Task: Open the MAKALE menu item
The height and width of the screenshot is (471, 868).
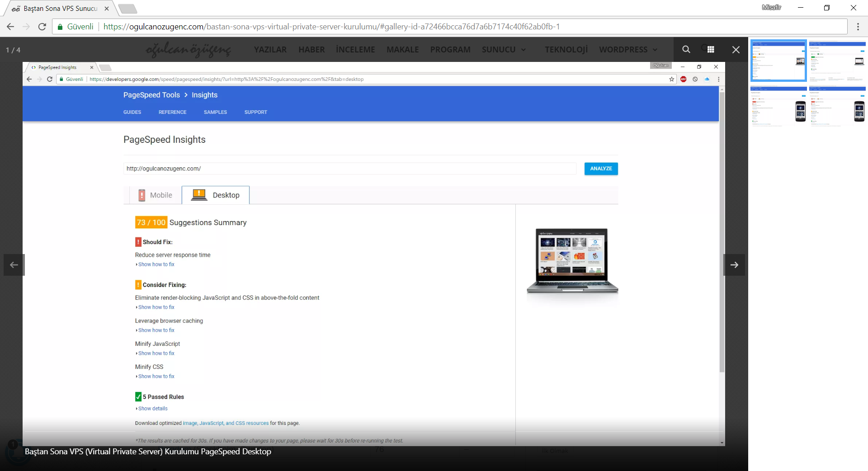Action: coord(402,50)
